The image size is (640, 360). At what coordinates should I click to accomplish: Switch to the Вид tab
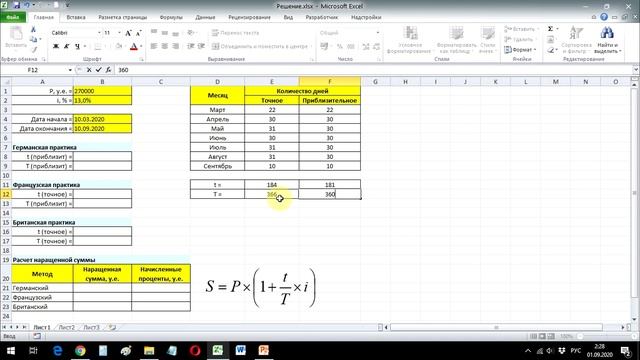click(x=288, y=17)
